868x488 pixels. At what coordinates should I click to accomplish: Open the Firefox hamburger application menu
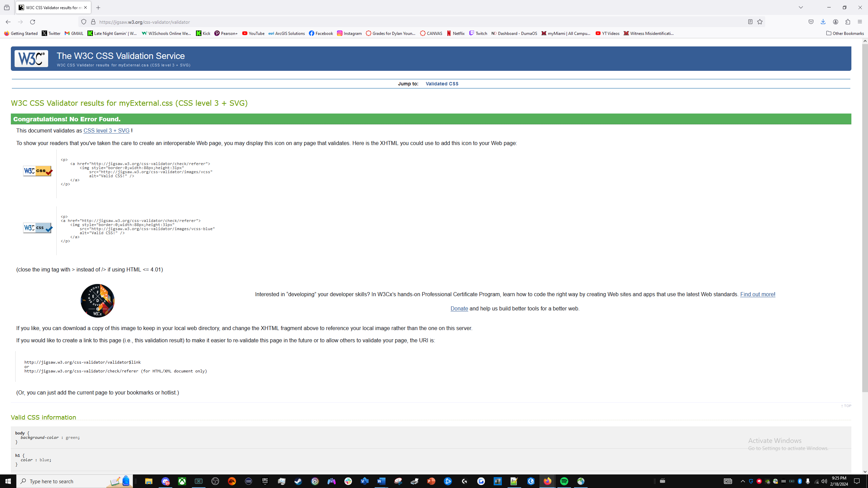(860, 22)
